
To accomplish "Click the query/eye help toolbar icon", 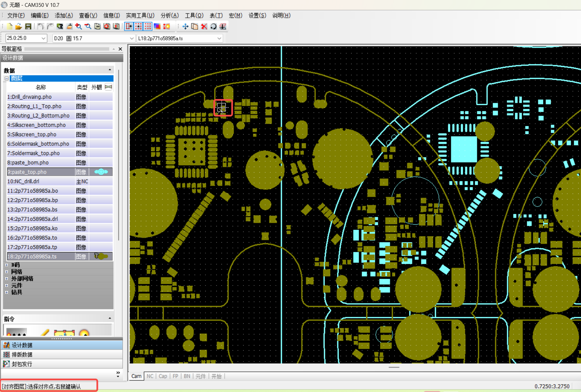I will click(60, 26).
